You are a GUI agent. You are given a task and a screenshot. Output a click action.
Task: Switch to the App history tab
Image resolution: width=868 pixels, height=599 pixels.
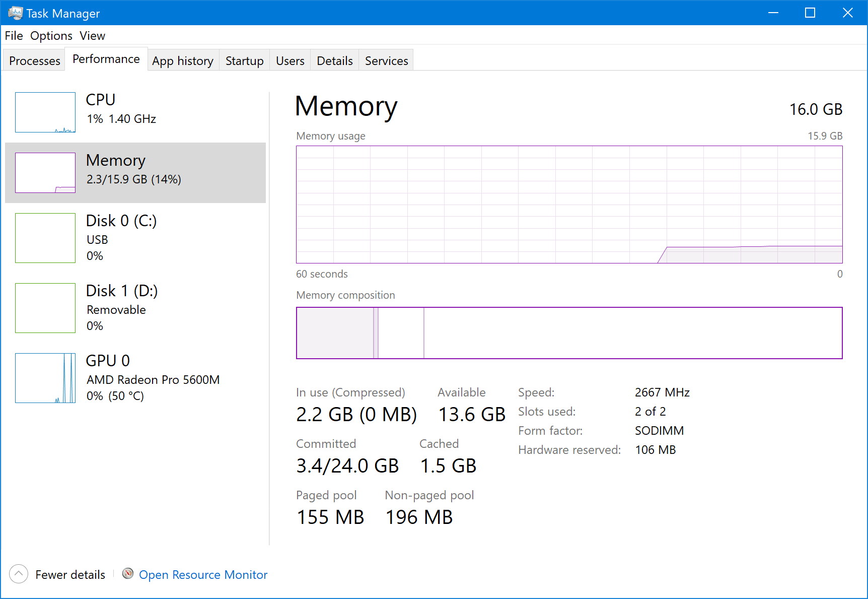pyautogui.click(x=183, y=61)
